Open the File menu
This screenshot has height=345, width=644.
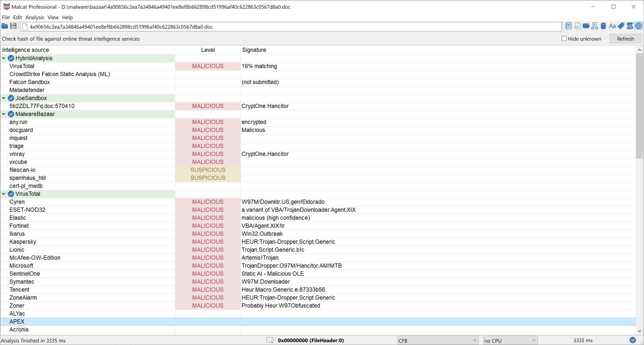(6, 17)
